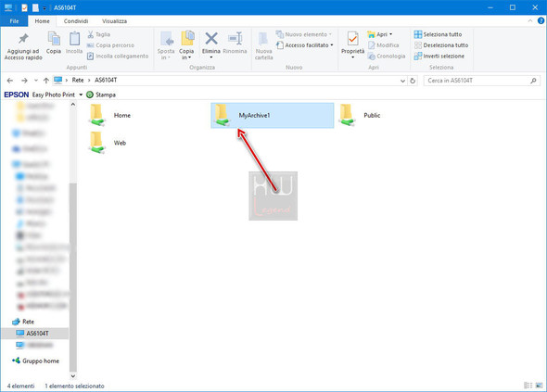Click the green Stampa print icon
The image size is (547, 392).
point(90,95)
